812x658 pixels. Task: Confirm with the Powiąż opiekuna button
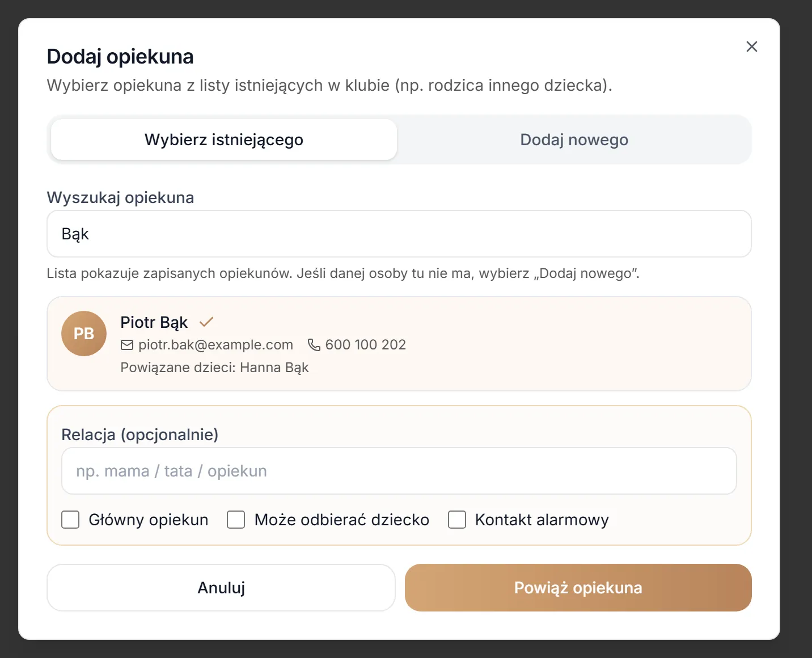click(x=578, y=588)
